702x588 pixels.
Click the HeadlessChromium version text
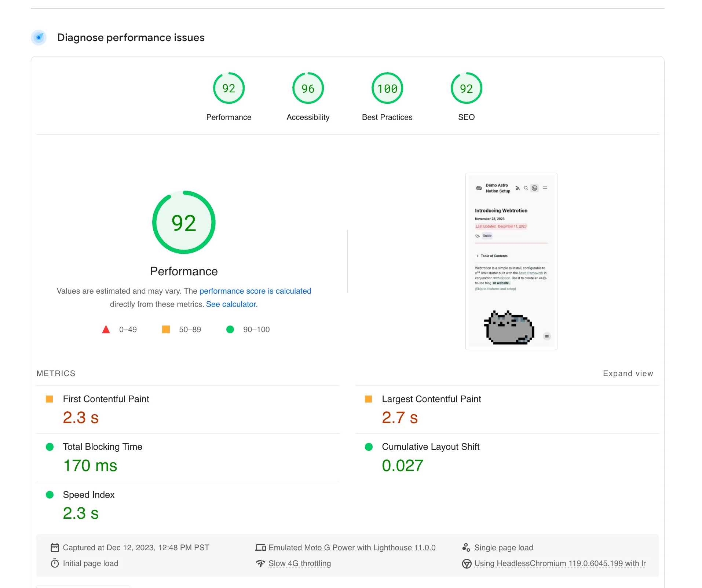coord(560,563)
